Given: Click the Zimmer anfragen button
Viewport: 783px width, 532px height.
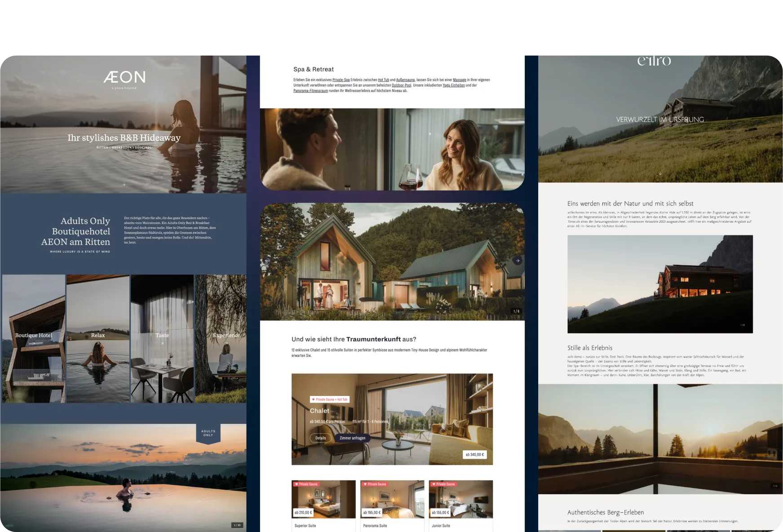Looking at the screenshot, I should [353, 438].
